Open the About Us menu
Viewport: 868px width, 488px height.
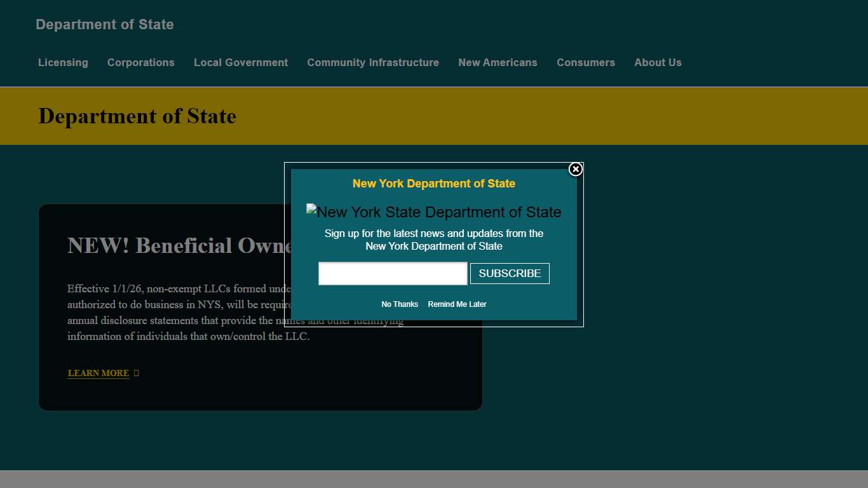click(658, 62)
